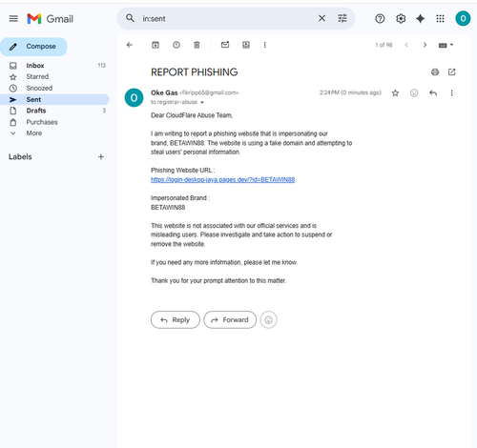
Task: Create new label with plus icon
Action: pos(101,156)
